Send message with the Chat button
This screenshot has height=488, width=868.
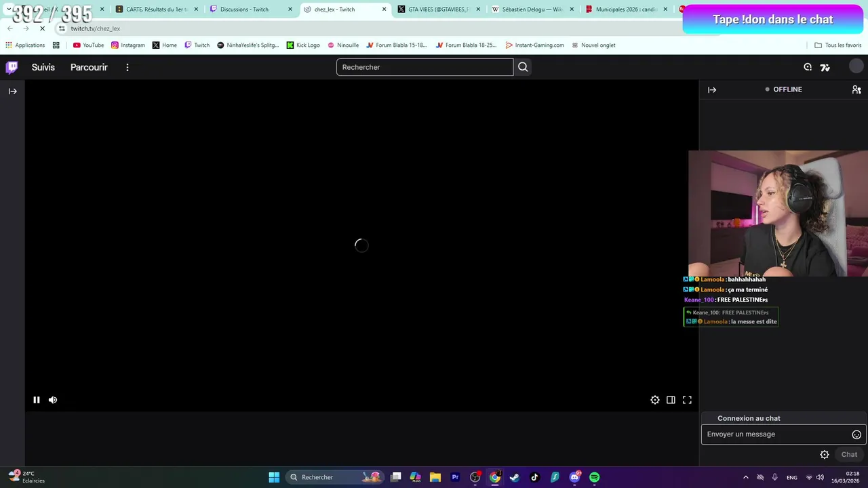(x=849, y=455)
